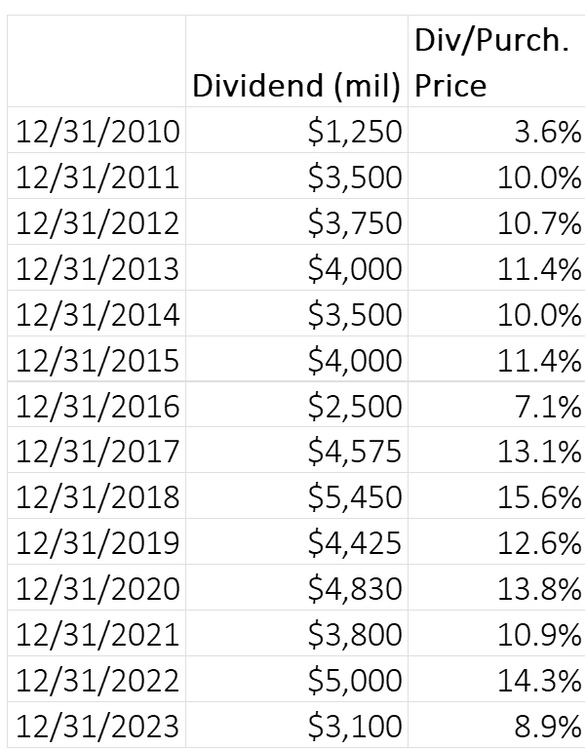The image size is (585, 750).
Task: Click the 12/31/2010 date cell
Action: pyautogui.click(x=97, y=130)
